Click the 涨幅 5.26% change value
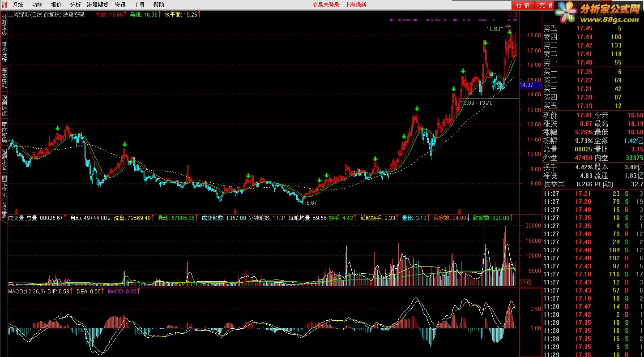 click(x=584, y=132)
